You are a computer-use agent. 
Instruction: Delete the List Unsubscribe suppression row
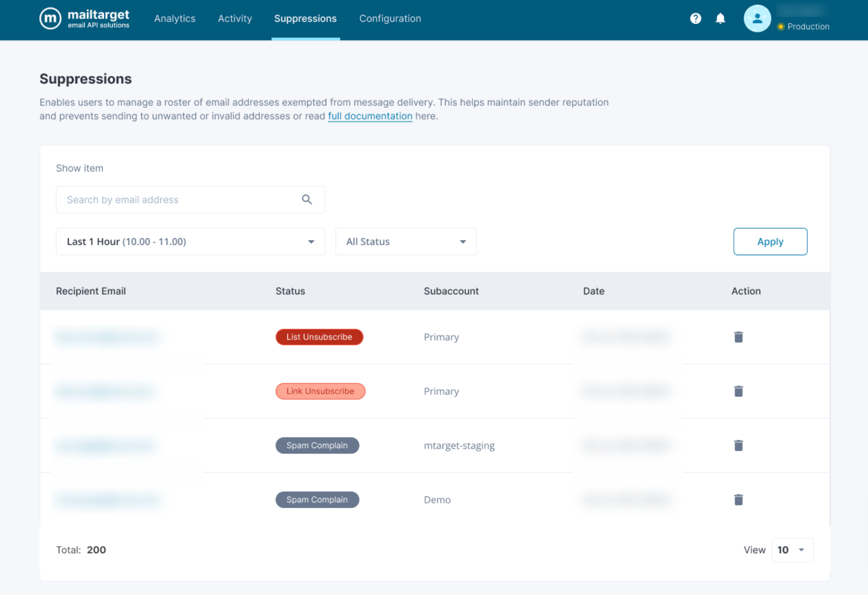coord(738,337)
